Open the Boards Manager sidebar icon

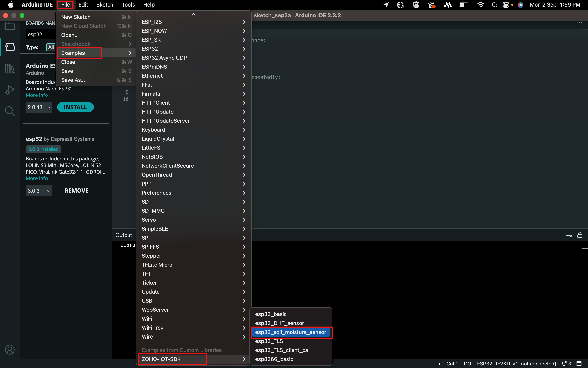(10, 47)
